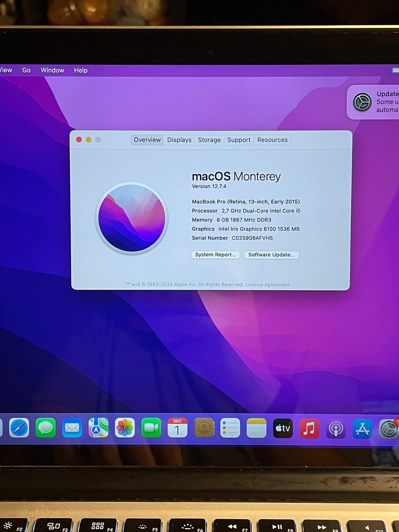
Task: Open Podcasts from the dock
Action: click(336, 429)
